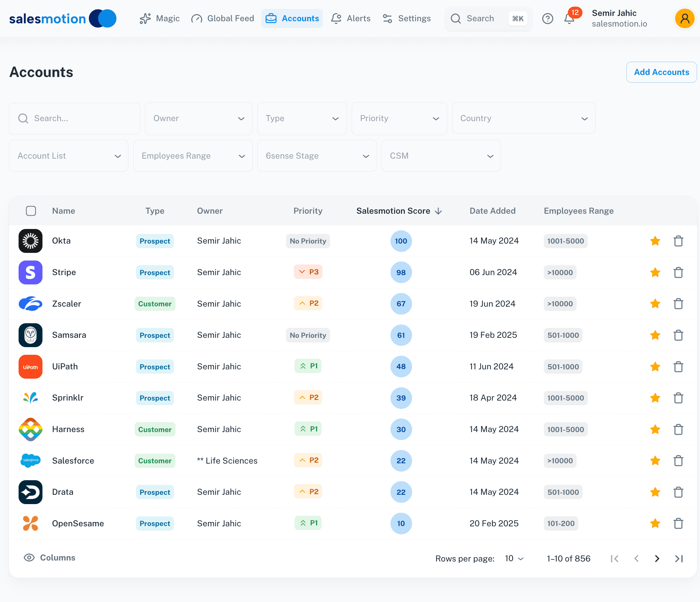Open the help question mark icon

(548, 19)
